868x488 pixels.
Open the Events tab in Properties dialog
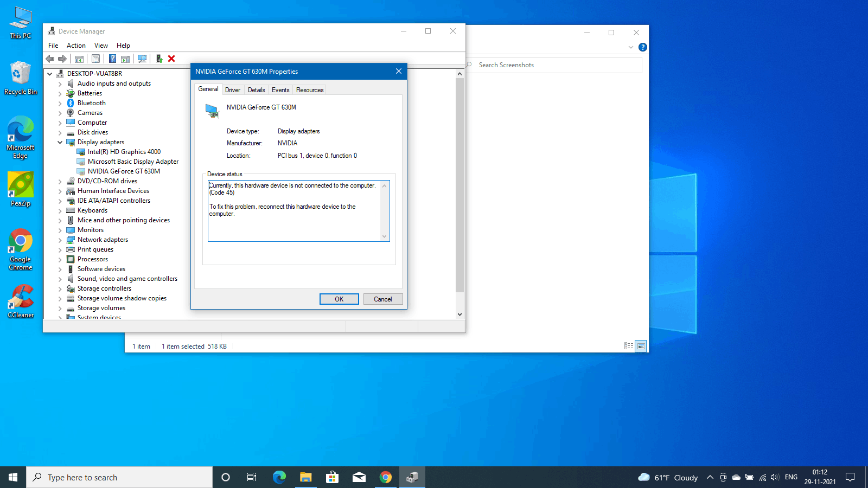coord(280,90)
